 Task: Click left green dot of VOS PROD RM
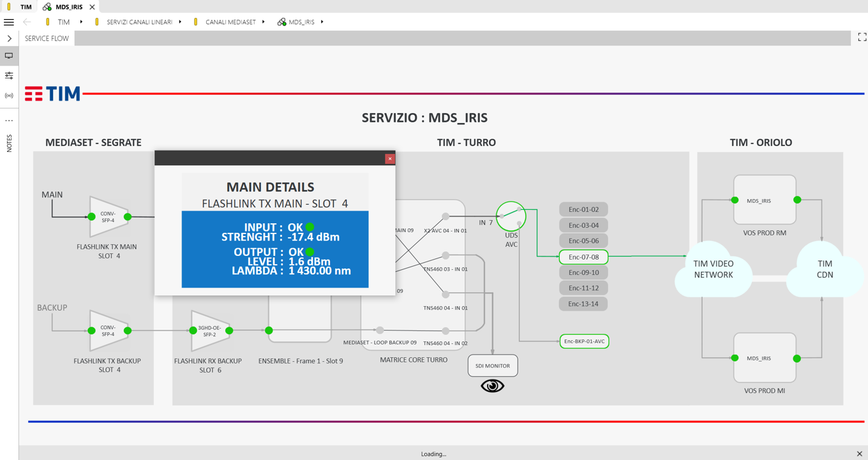click(x=735, y=200)
